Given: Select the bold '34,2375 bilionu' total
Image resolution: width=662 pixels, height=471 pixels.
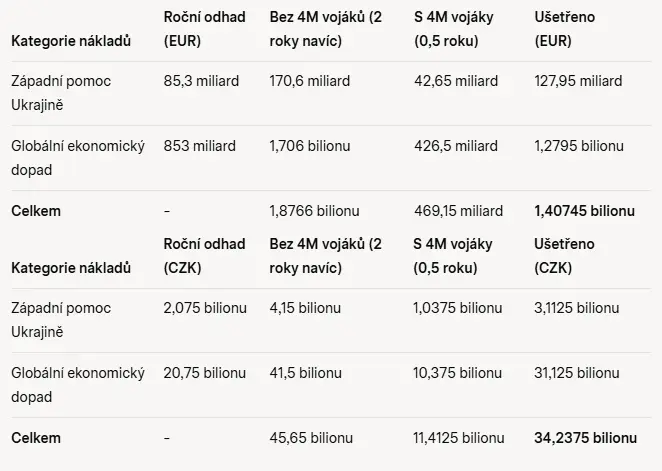Looking at the screenshot, I should (586, 438).
